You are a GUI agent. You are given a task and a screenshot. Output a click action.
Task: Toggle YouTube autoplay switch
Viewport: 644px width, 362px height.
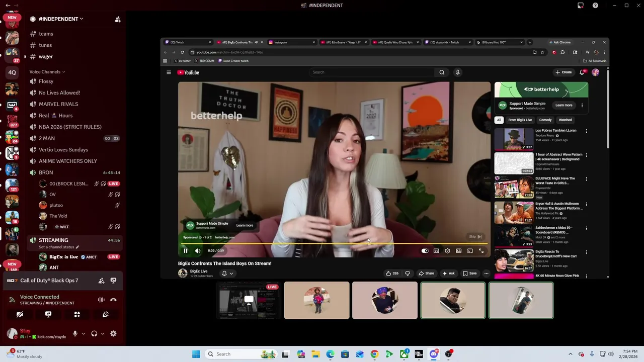click(x=425, y=251)
